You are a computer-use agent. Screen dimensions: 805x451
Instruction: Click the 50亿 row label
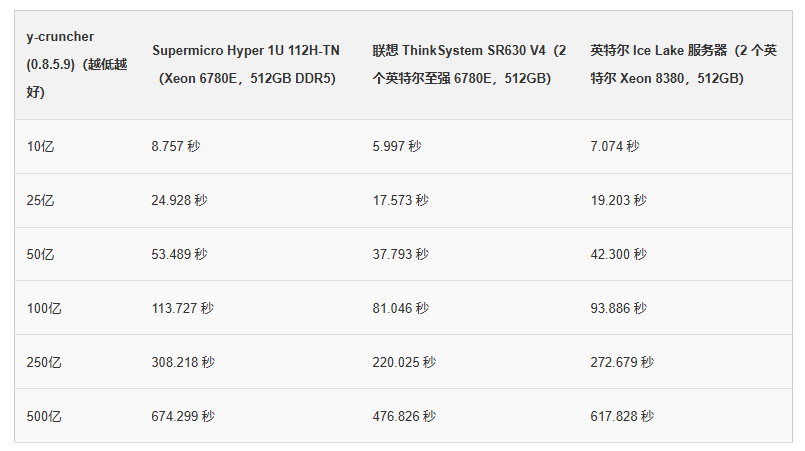[40, 255]
